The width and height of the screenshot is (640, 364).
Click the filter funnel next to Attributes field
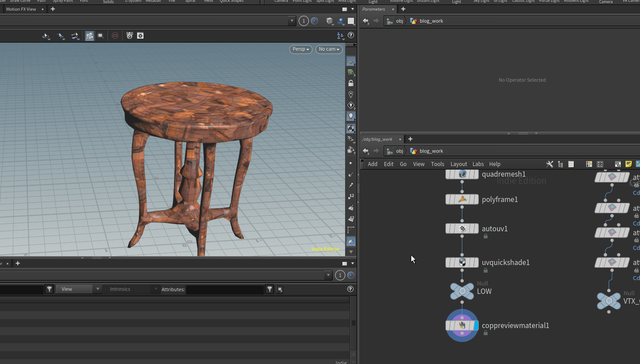pos(270,289)
